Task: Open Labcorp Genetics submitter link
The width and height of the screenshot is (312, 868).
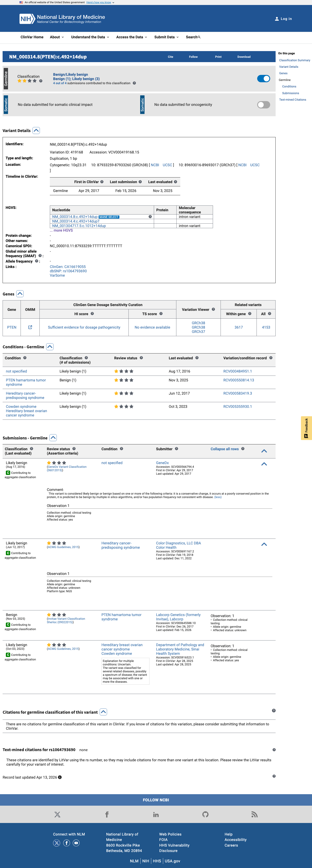Action: point(178,617)
